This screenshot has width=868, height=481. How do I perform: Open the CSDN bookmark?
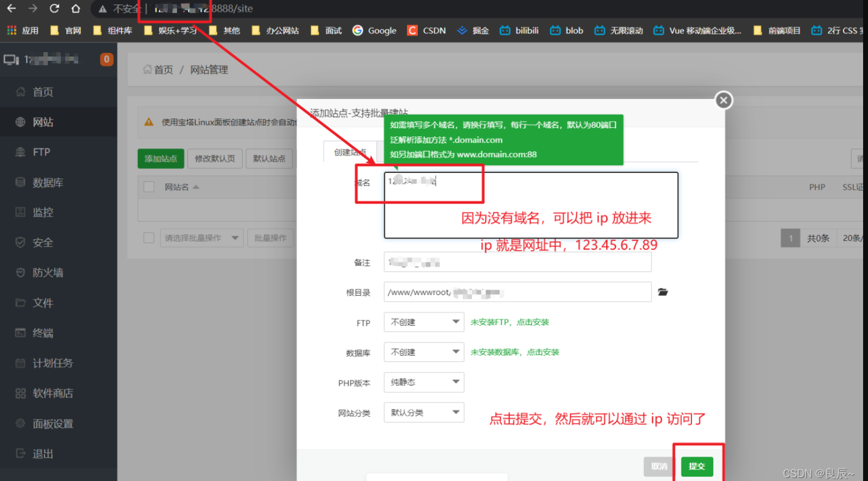coord(427,30)
